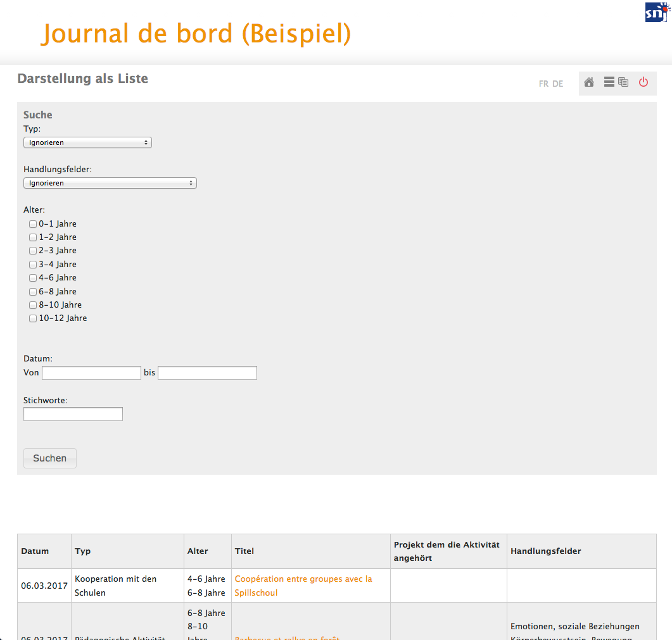Viewport: 672px width, 640px height.
Task: Open the Handlungsfelder dropdown
Action: (x=110, y=183)
